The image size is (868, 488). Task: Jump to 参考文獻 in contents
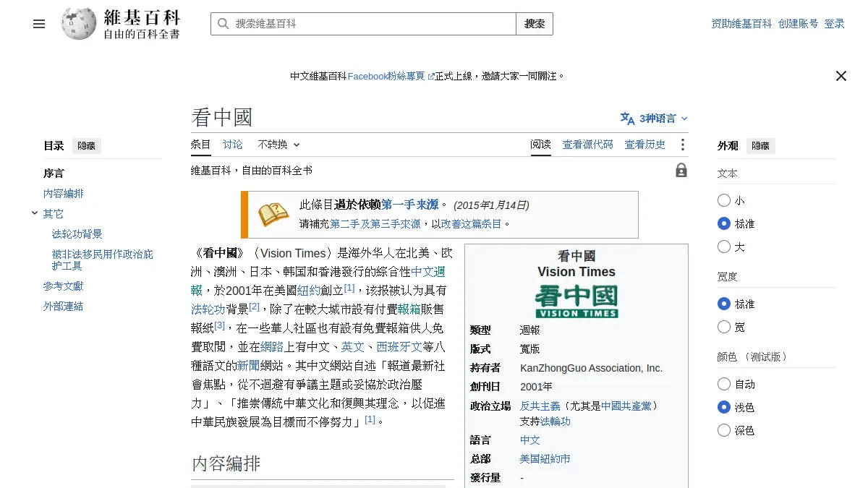pyautogui.click(x=64, y=286)
